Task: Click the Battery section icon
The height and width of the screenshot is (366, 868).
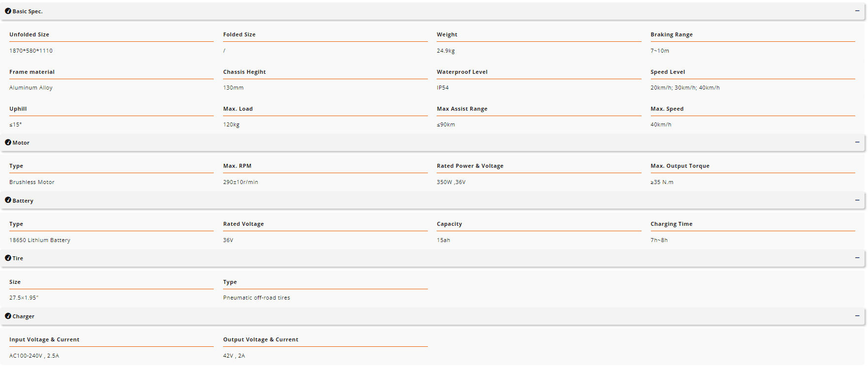Action: (x=8, y=200)
